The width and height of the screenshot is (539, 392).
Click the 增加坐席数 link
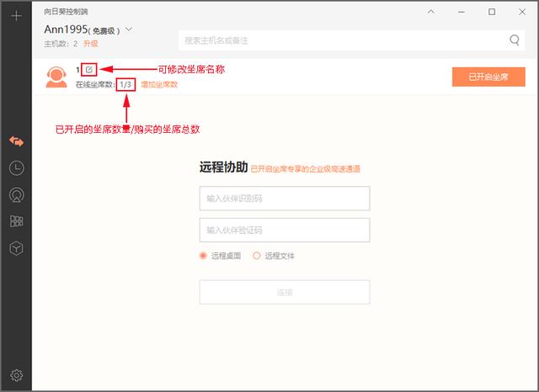coord(159,84)
